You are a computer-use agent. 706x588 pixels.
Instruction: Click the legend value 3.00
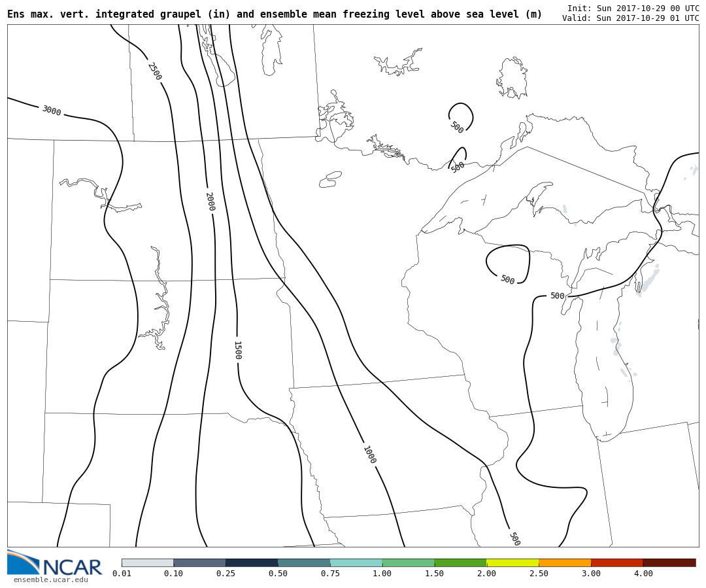[x=591, y=574]
